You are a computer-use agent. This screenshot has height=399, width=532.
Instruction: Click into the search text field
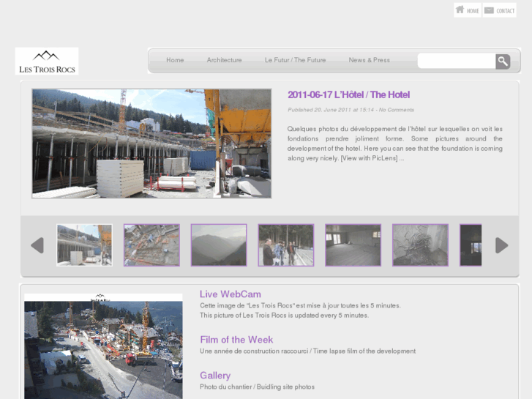(x=457, y=61)
